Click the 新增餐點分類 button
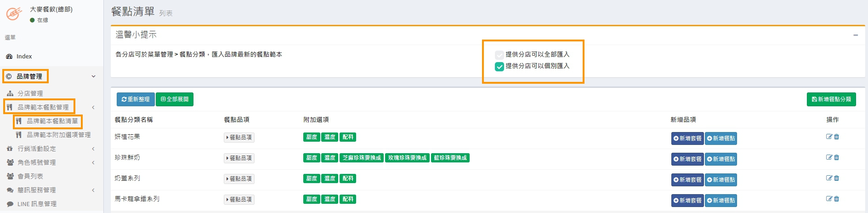Viewport: 868px width, 213px height. tap(831, 99)
